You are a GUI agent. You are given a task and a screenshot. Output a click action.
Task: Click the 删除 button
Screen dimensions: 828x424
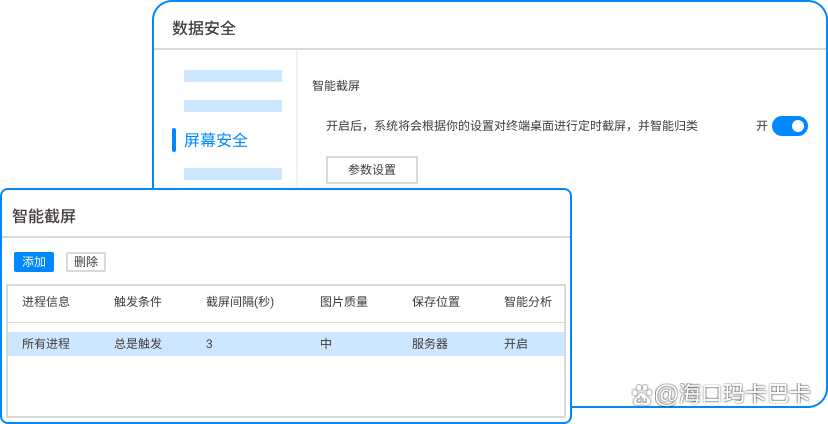(x=86, y=262)
